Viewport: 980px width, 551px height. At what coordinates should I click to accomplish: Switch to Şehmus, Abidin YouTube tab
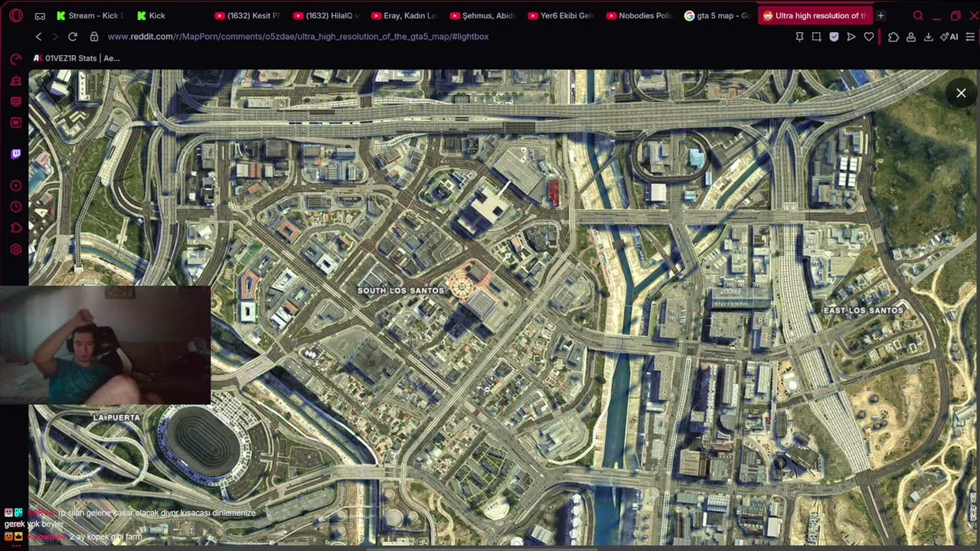tap(482, 15)
